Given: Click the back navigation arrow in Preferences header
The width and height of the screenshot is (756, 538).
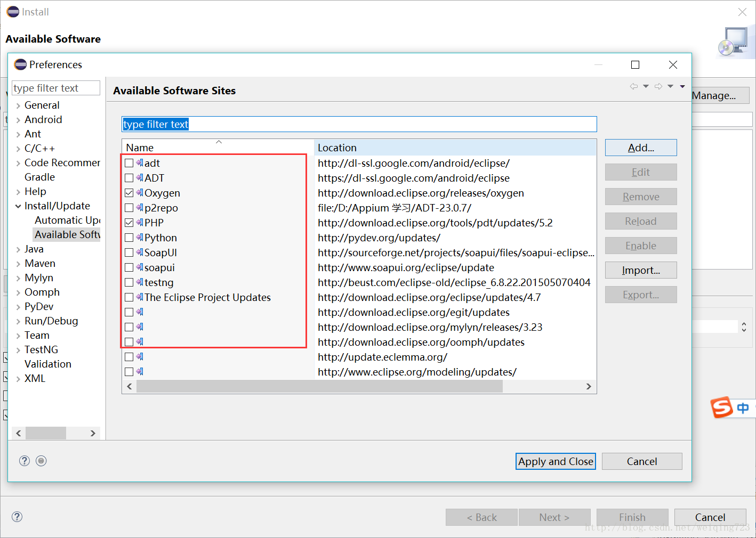Looking at the screenshot, I should pyautogui.click(x=634, y=86).
